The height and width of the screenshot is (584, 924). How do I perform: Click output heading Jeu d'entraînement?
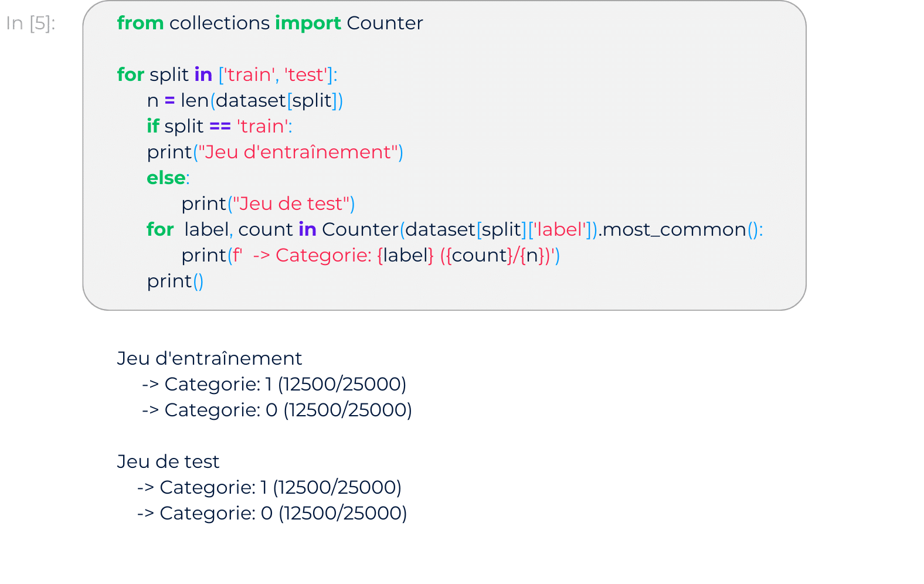point(209,358)
